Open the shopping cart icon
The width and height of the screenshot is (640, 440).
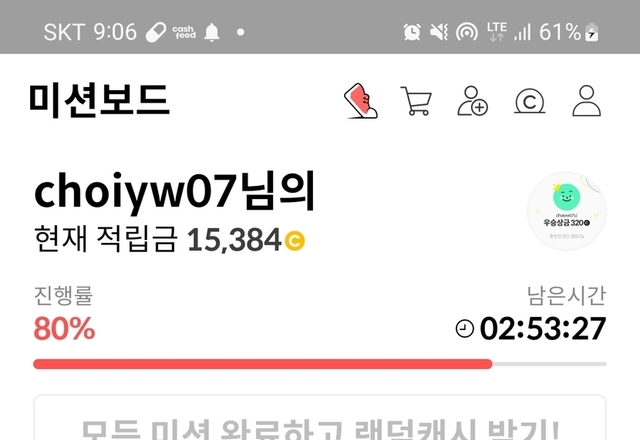tap(416, 101)
